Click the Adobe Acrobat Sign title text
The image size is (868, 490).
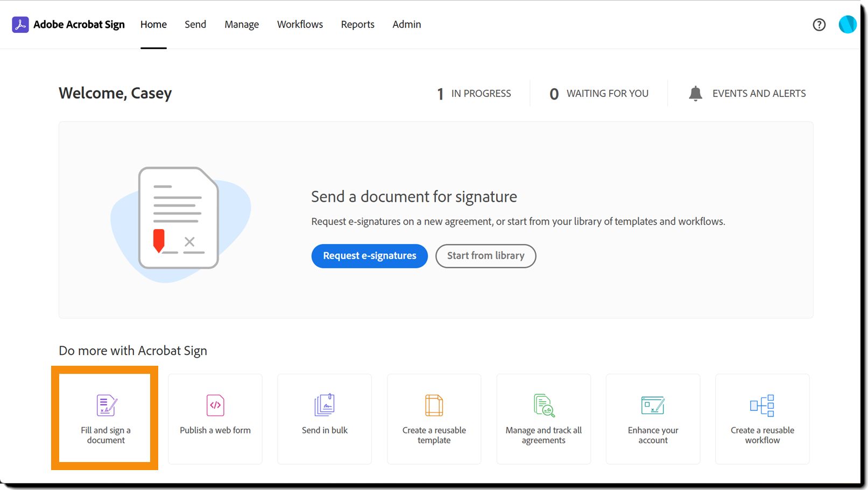click(x=79, y=25)
